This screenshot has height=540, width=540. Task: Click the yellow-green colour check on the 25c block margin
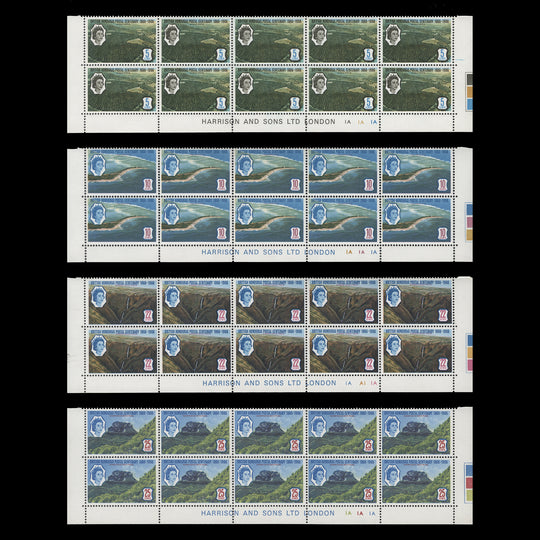[469, 496]
